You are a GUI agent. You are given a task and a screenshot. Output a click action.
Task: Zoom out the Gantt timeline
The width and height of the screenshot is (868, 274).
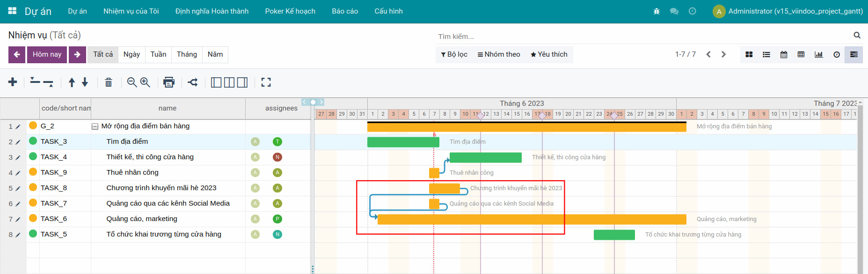[x=132, y=82]
